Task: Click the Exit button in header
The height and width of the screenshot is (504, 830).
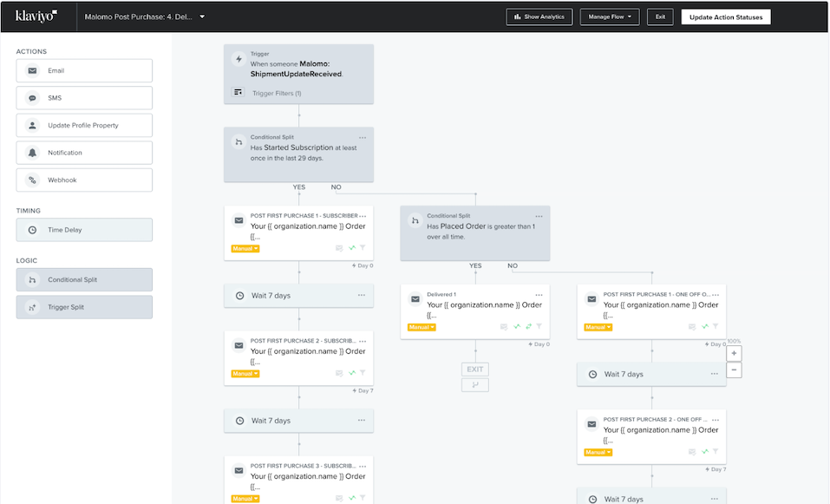Action: click(x=660, y=17)
